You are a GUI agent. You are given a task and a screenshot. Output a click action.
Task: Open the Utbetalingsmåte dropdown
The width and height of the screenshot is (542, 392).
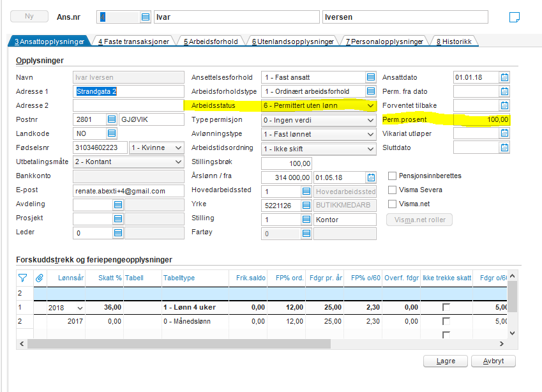pos(177,162)
